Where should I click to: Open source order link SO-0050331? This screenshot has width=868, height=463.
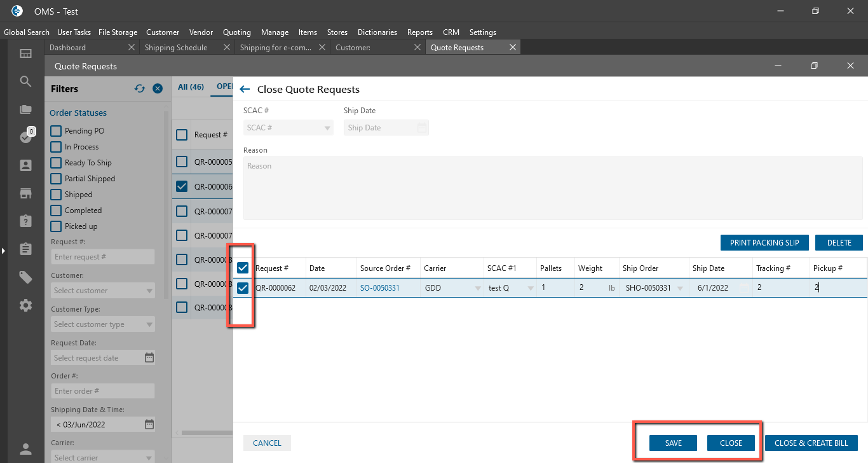click(379, 288)
